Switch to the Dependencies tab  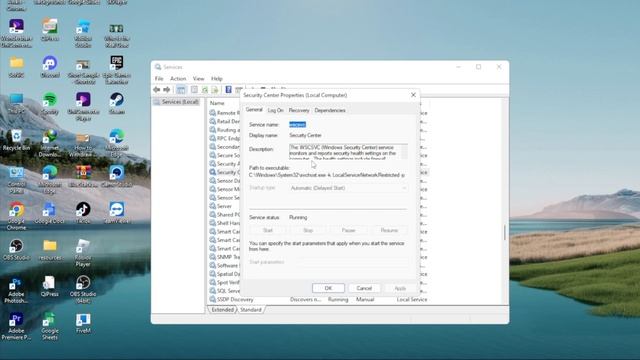[330, 110]
